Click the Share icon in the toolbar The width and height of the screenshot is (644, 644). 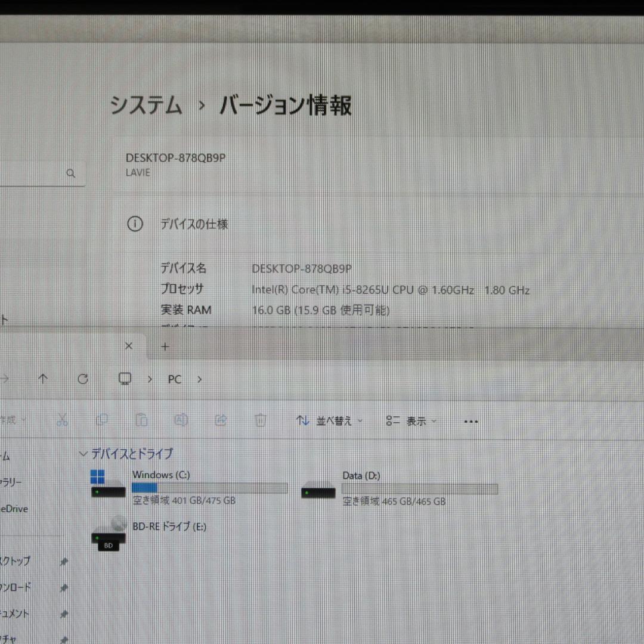pos(221,420)
